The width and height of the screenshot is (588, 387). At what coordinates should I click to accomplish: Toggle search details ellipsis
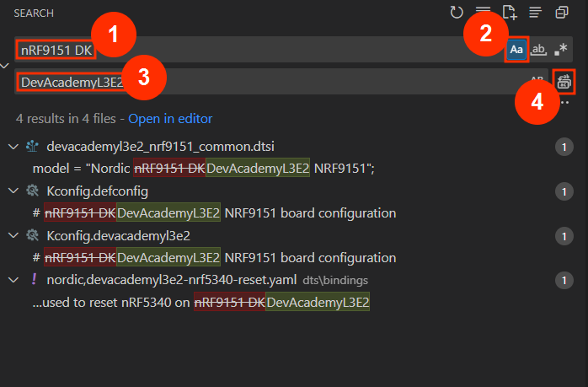[564, 103]
